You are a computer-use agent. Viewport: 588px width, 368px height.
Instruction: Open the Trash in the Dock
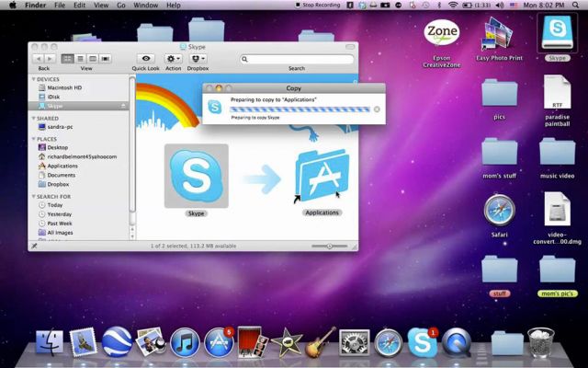point(540,341)
